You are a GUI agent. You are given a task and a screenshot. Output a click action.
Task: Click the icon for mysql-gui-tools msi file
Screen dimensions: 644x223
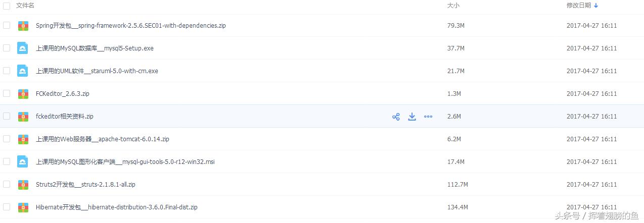22,162
